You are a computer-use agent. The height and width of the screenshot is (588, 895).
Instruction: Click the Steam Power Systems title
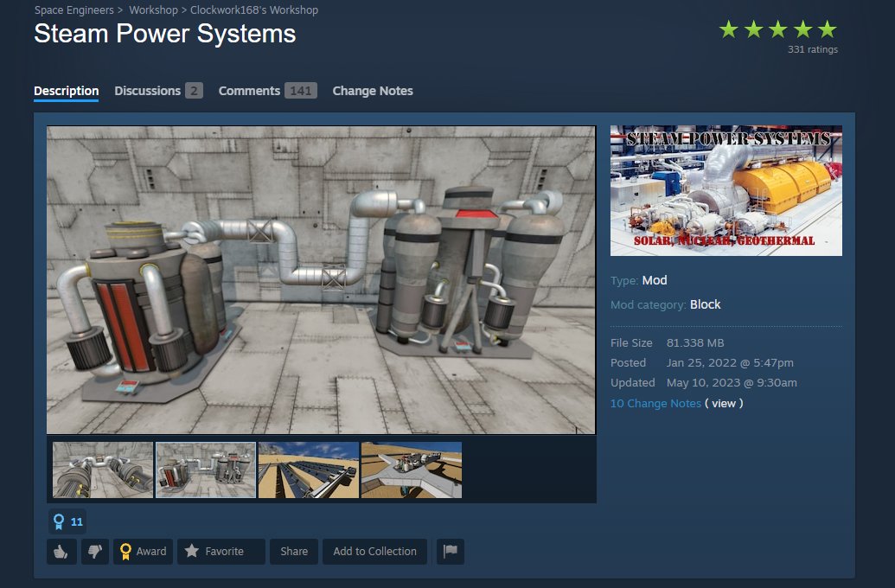165,34
